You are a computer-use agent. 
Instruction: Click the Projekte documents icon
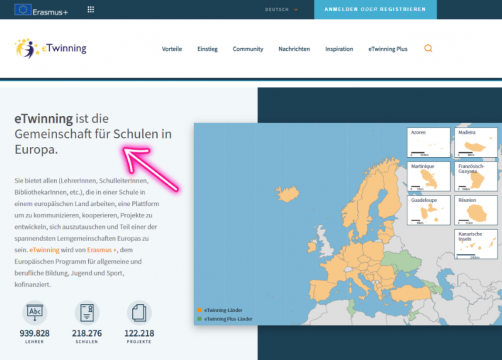pos(139,313)
